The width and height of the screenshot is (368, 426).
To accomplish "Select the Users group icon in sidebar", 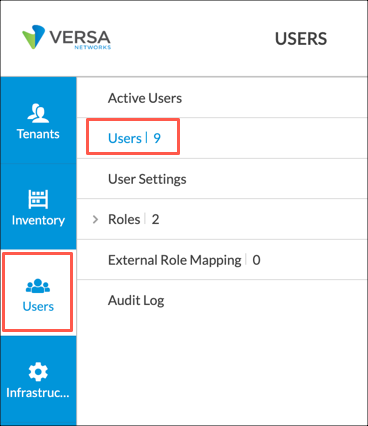I will point(38,286).
